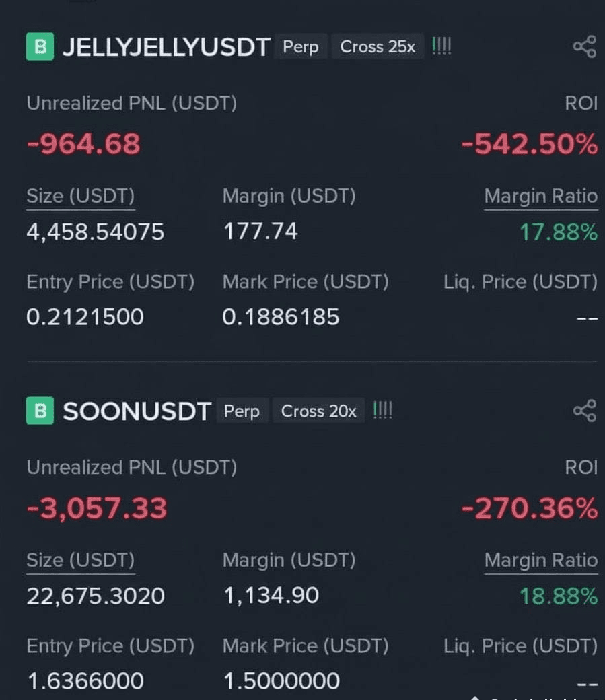The height and width of the screenshot is (700, 605).
Task: Tap the Margin Ratio label for SOONUSDT
Action: point(540,561)
